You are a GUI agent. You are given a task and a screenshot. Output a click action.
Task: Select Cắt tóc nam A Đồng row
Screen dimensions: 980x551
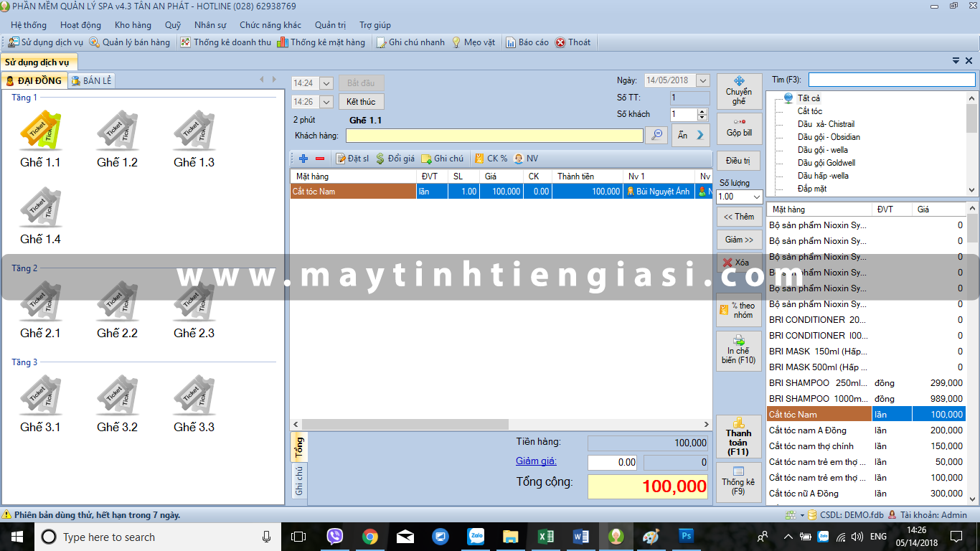[x=867, y=430]
